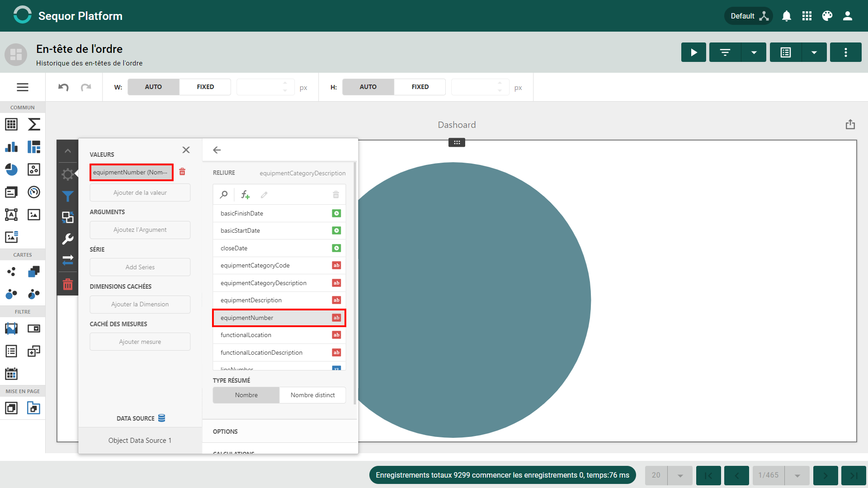Viewport: 868px width, 488px height.
Task: Set height mode to AUTO
Action: click(368, 87)
